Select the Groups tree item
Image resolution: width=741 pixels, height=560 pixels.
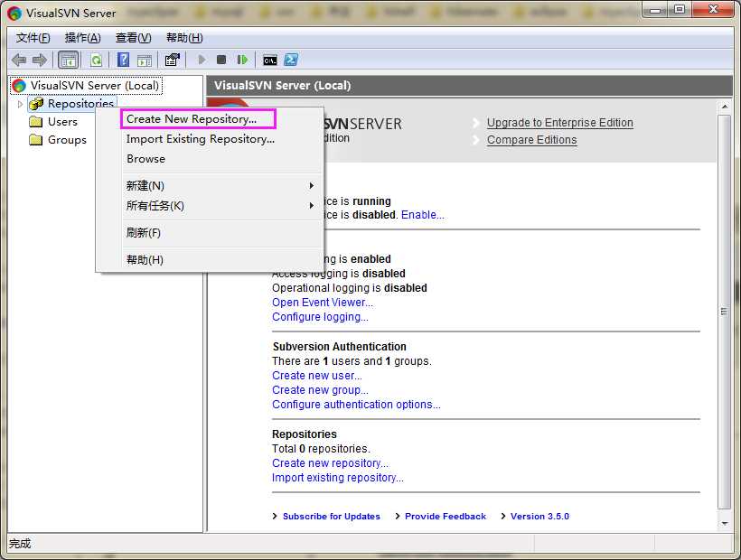67,140
